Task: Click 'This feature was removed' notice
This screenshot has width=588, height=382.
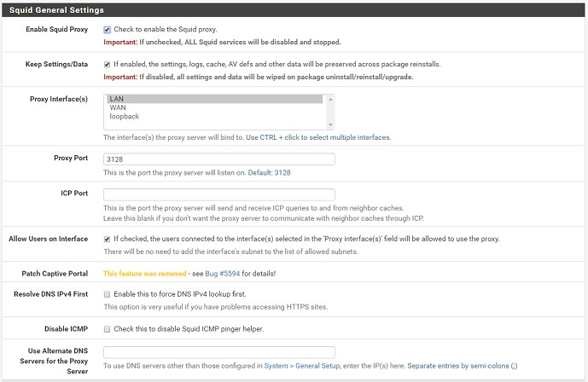Action: (x=145, y=274)
